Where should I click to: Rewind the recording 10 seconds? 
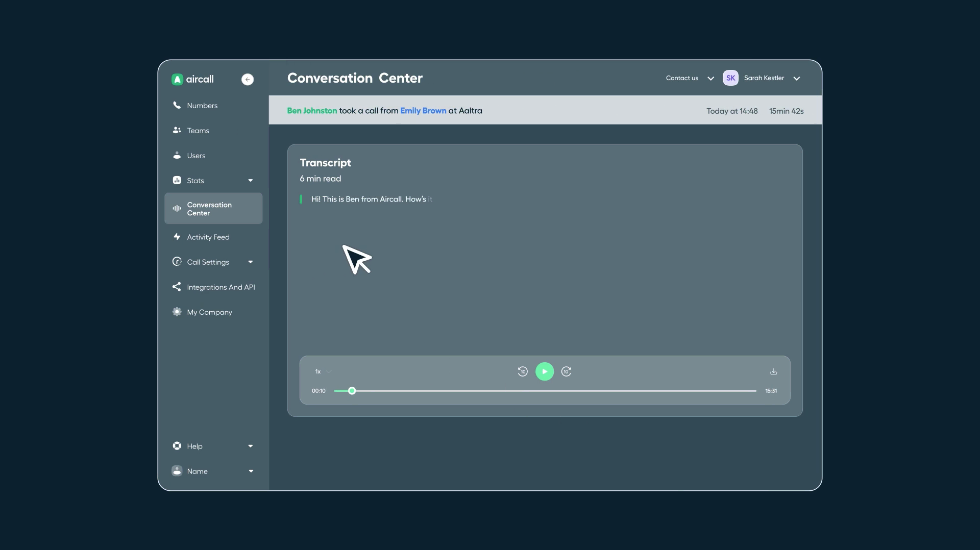tap(523, 372)
